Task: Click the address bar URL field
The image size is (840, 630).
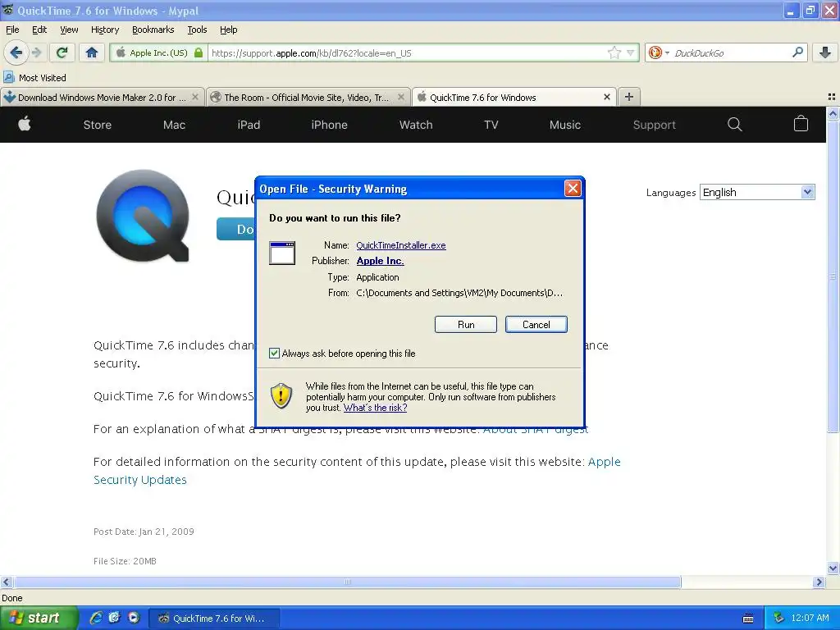Action: (x=407, y=52)
